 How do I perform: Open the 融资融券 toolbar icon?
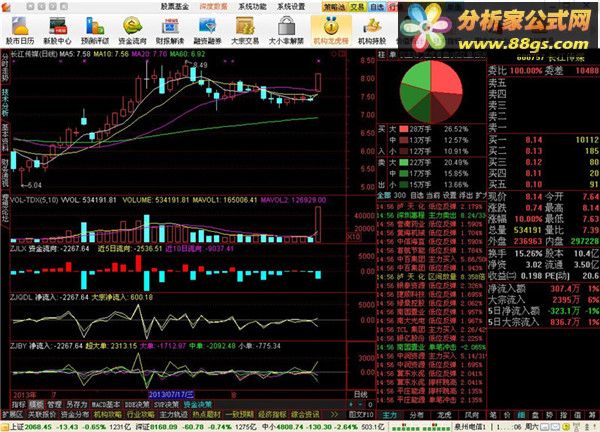(x=207, y=31)
